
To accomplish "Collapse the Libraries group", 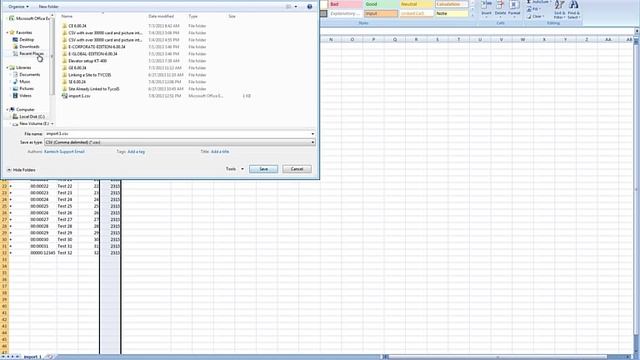I will (7, 67).
